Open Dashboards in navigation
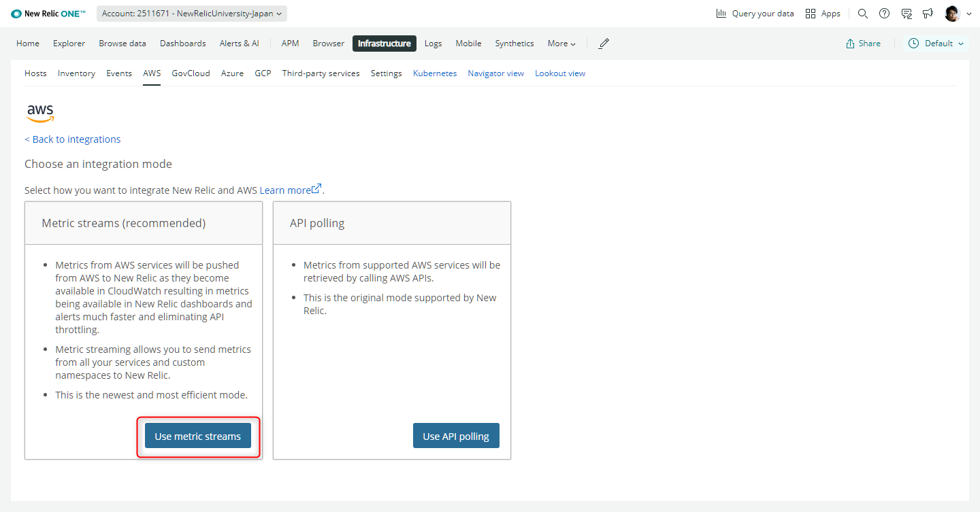Viewport: 980px width, 512px height. coord(183,44)
